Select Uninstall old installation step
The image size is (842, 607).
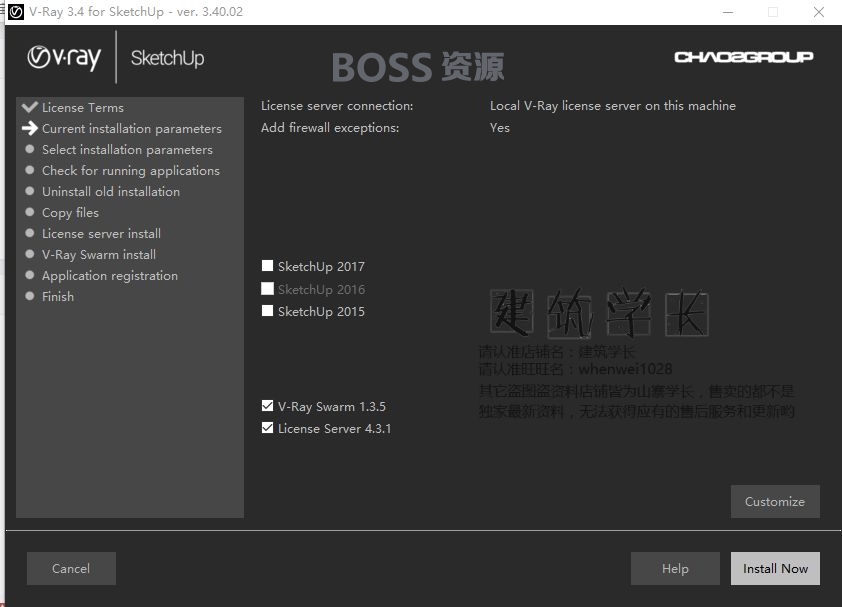click(111, 191)
